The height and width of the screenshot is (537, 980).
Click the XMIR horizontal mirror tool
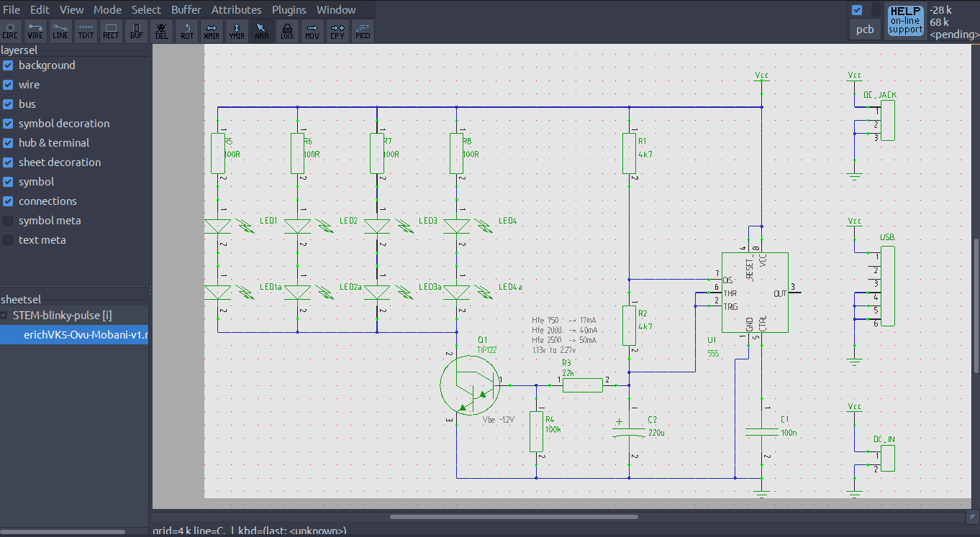pos(212,31)
